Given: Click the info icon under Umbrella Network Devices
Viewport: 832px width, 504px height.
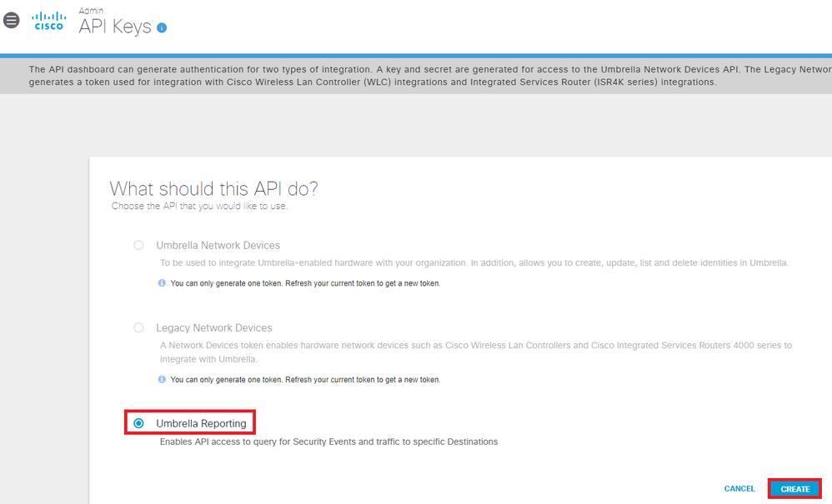Looking at the screenshot, I should 162,283.
